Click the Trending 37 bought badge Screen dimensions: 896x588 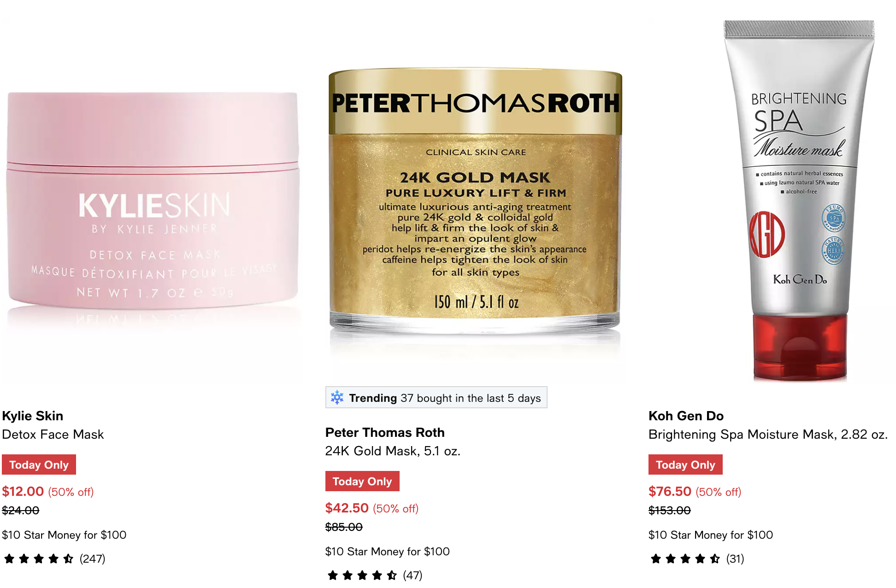(436, 398)
